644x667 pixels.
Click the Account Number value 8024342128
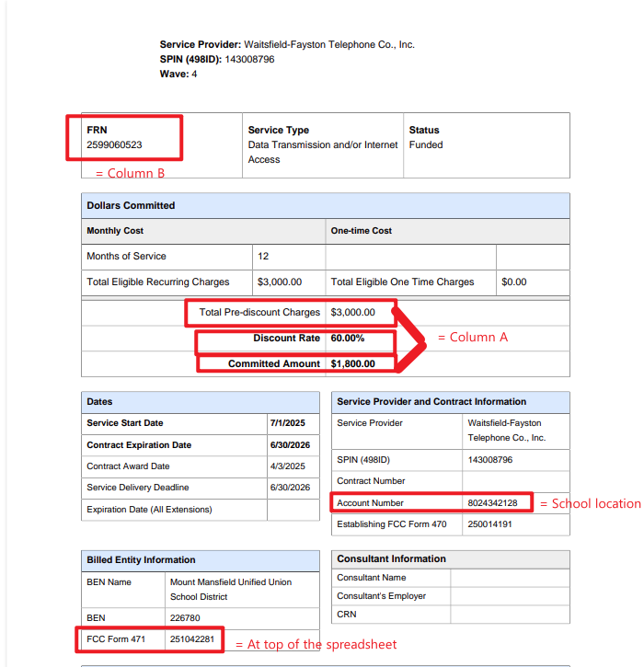499,503
